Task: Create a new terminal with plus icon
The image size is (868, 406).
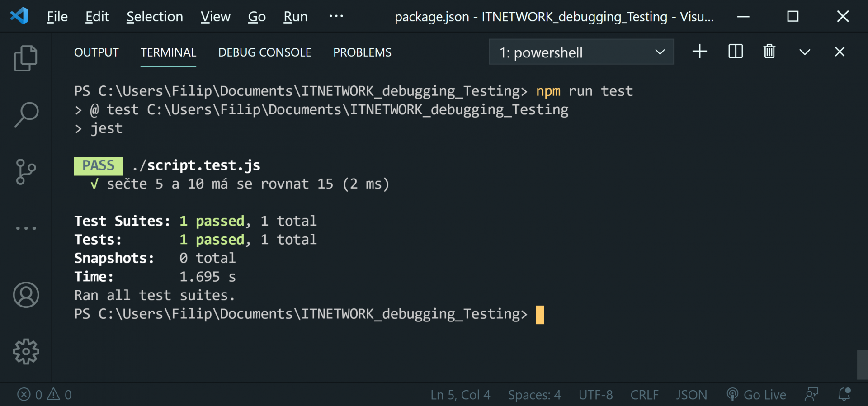Action: click(x=699, y=52)
